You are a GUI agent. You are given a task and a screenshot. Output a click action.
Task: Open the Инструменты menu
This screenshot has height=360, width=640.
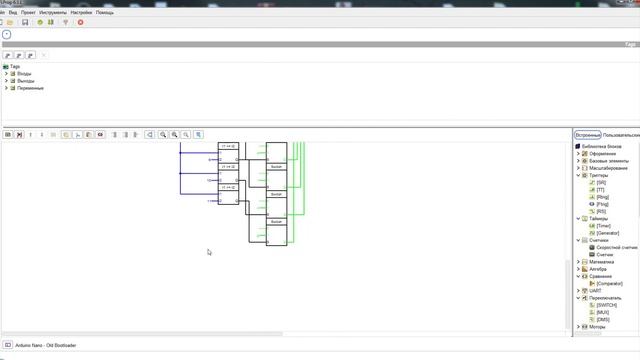(53, 13)
